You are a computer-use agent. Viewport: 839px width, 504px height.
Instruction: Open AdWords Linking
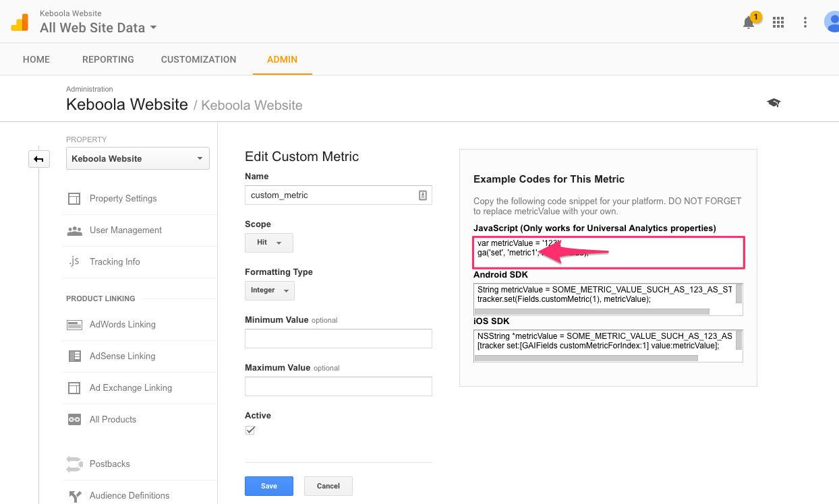pos(122,325)
